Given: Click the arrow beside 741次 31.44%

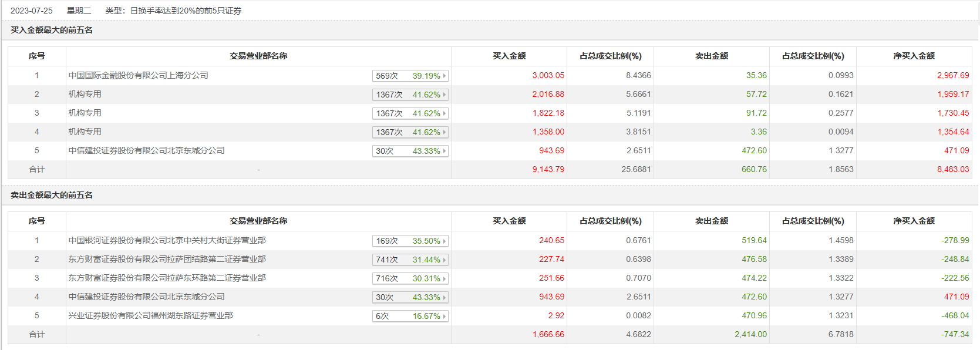Looking at the screenshot, I should pos(444,260).
